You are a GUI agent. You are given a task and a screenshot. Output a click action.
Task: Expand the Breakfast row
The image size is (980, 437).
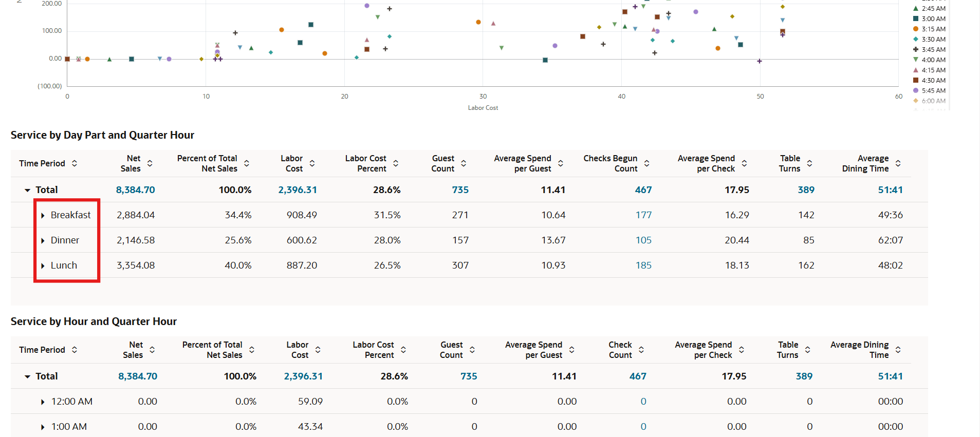tap(43, 215)
